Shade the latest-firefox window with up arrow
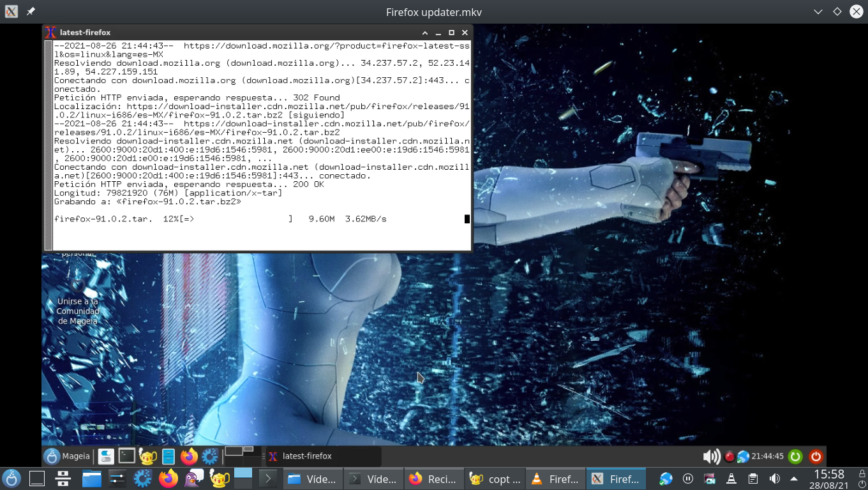Image resolution: width=868 pixels, height=490 pixels. coord(425,33)
